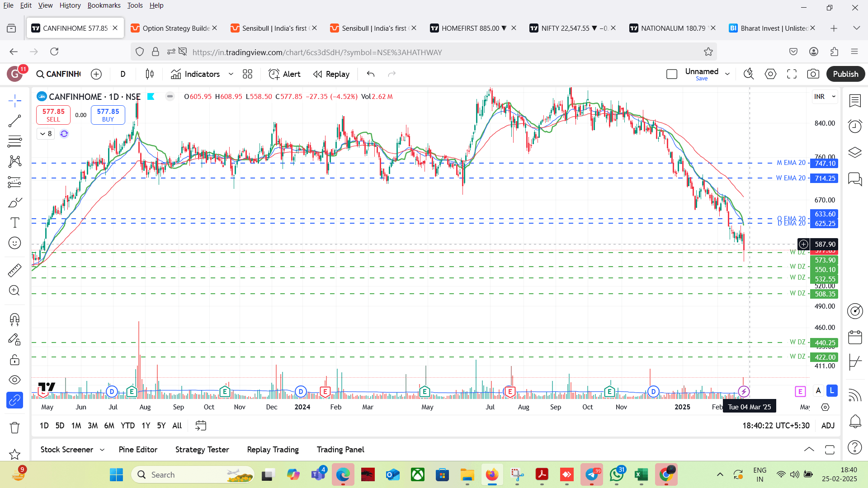This screenshot has width=868, height=488.
Task: Create a price Alert
Action: [x=284, y=74]
